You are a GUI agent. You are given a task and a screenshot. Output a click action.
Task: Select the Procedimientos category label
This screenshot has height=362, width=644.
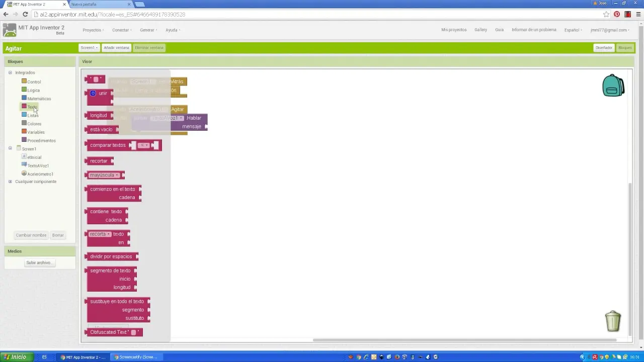coord(41,141)
